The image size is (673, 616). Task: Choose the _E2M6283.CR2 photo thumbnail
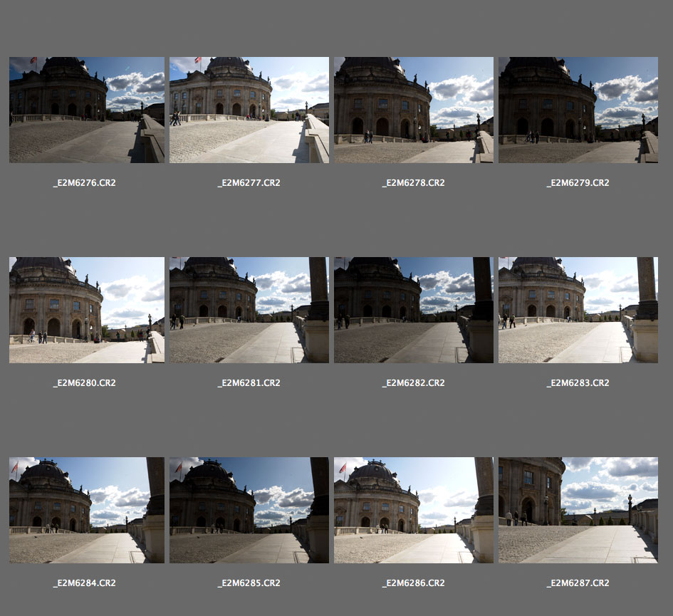point(578,310)
